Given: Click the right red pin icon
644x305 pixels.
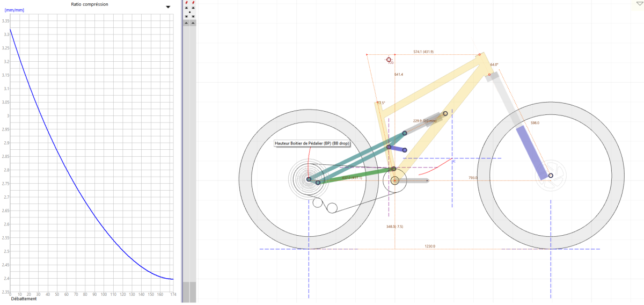Looking at the screenshot, I should 193,2.
